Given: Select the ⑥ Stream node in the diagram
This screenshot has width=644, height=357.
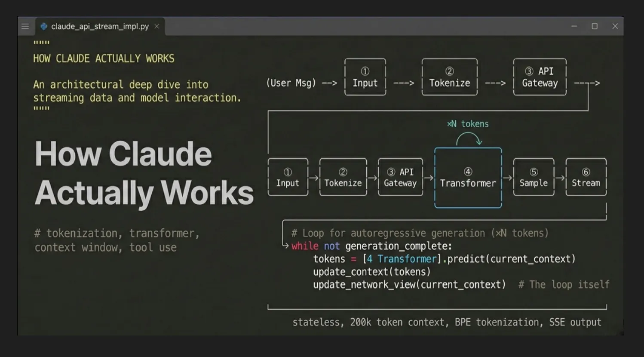Looking at the screenshot, I should 586,177.
